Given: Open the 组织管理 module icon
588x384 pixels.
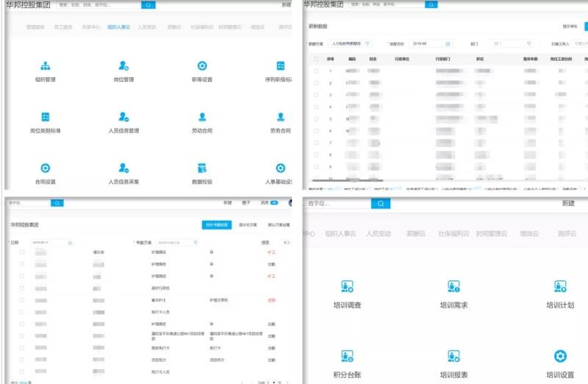Looking at the screenshot, I should (x=46, y=66).
